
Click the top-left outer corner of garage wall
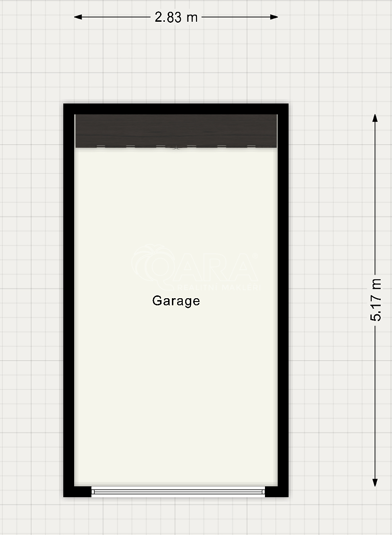point(65,105)
